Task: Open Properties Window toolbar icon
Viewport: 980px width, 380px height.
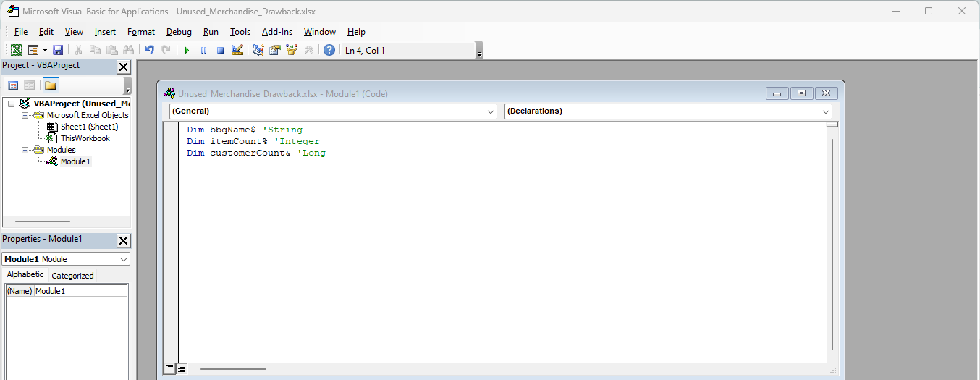Action: pos(275,50)
